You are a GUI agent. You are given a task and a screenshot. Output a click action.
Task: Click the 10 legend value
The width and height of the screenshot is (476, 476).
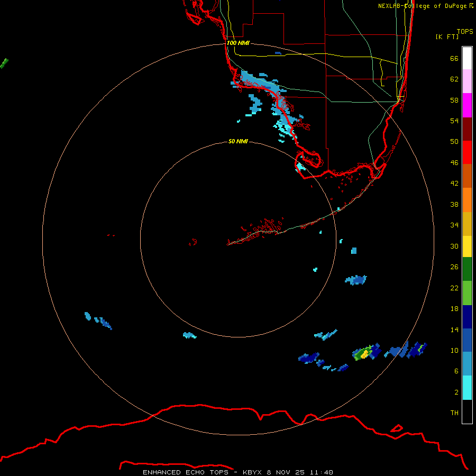click(x=454, y=351)
